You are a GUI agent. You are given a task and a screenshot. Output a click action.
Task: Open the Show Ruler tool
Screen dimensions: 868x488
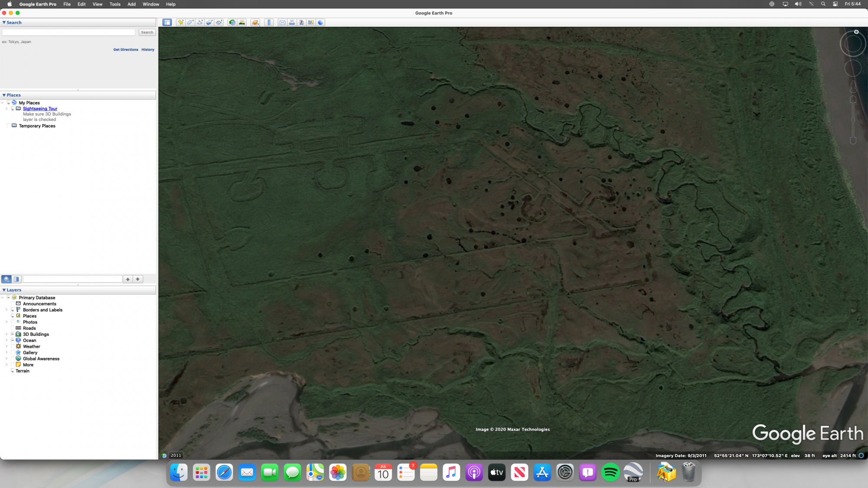tap(269, 23)
